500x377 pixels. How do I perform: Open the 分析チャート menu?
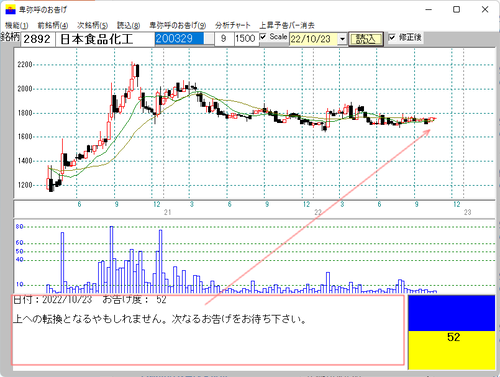coord(233,25)
